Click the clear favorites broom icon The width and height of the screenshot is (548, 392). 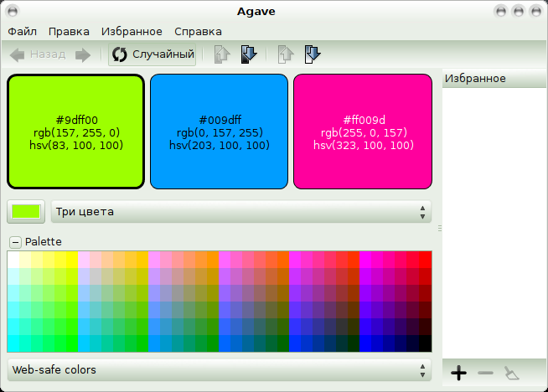(x=512, y=373)
